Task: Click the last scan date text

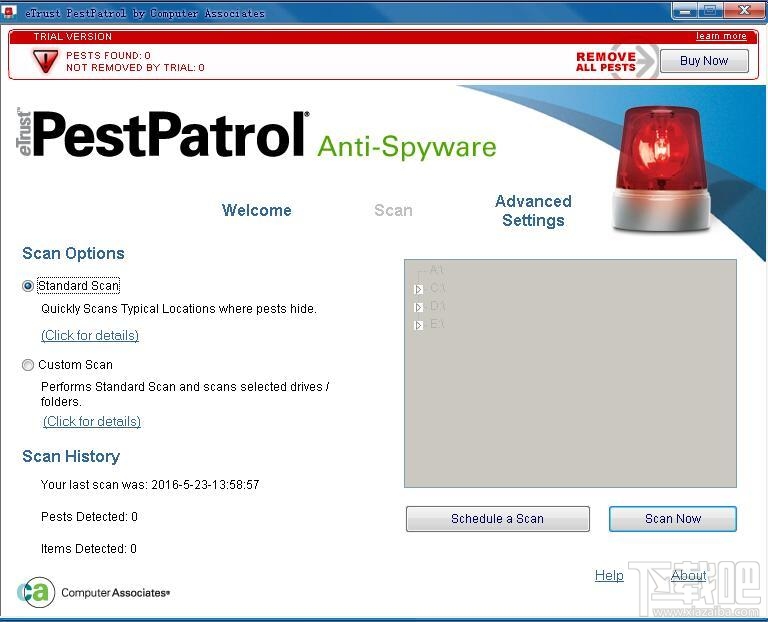Action: tap(150, 485)
